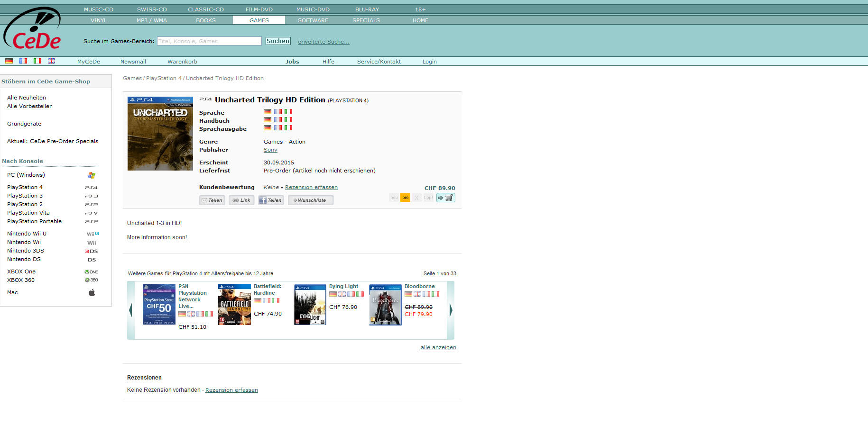Open MyCeDe account menu
This screenshot has height=425, width=868.
[89, 62]
